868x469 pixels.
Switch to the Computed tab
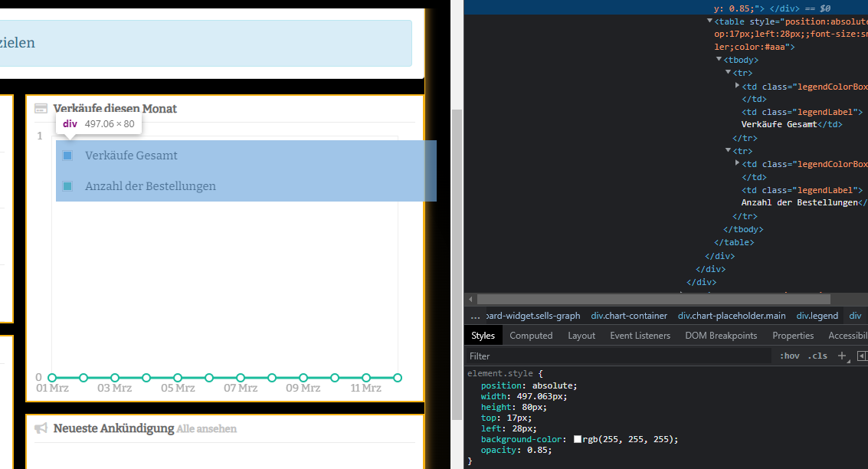click(x=531, y=336)
